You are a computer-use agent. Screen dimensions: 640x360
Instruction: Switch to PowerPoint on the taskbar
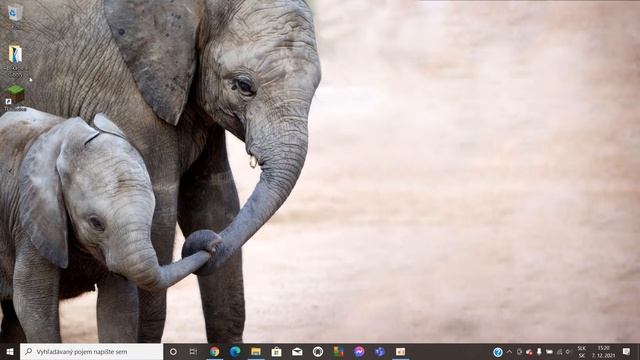(x=400, y=351)
